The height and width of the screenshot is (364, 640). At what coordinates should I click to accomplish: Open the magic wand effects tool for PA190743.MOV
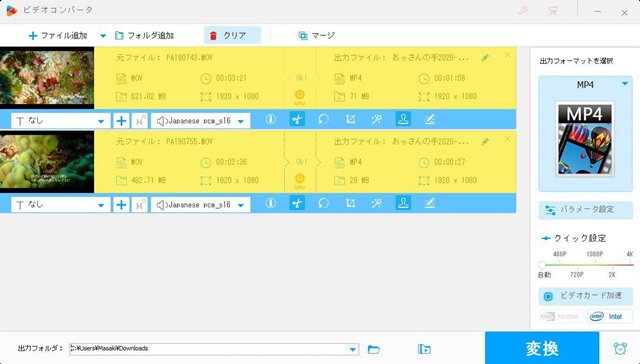[377, 119]
